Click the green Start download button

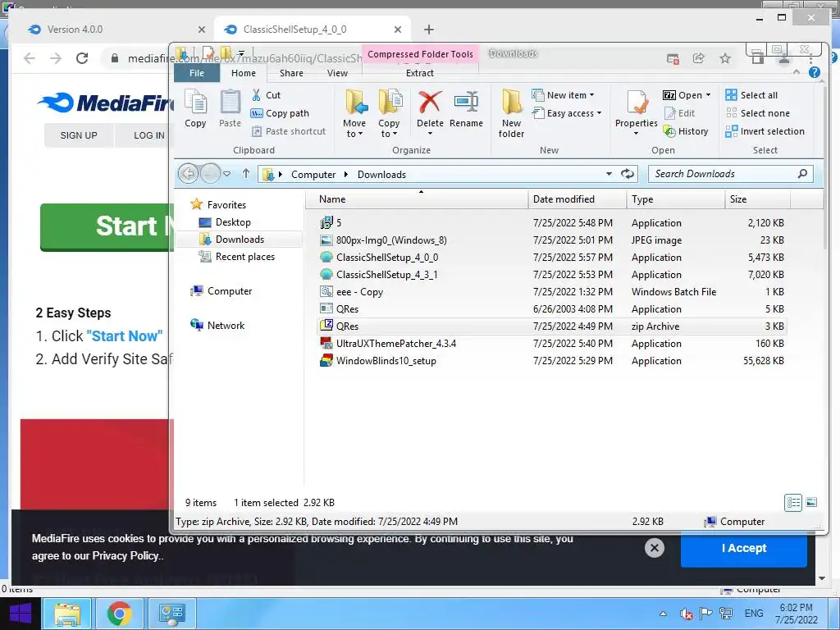106,227
